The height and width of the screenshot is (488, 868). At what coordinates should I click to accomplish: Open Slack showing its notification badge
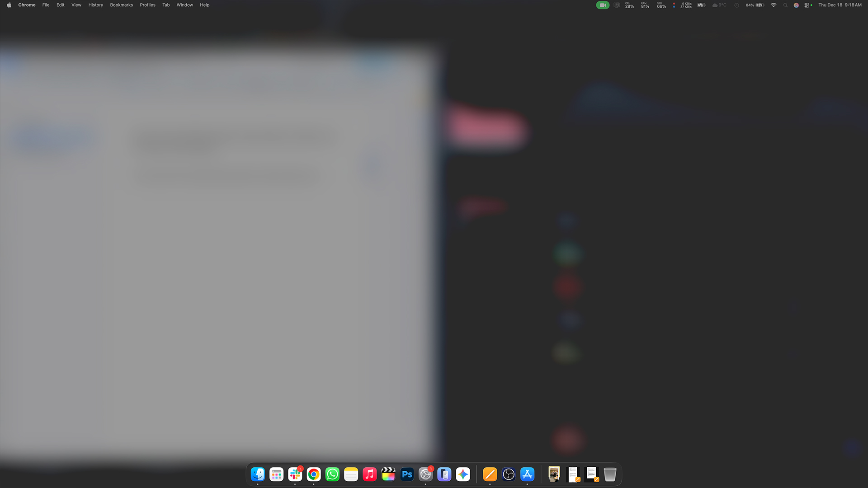click(295, 474)
